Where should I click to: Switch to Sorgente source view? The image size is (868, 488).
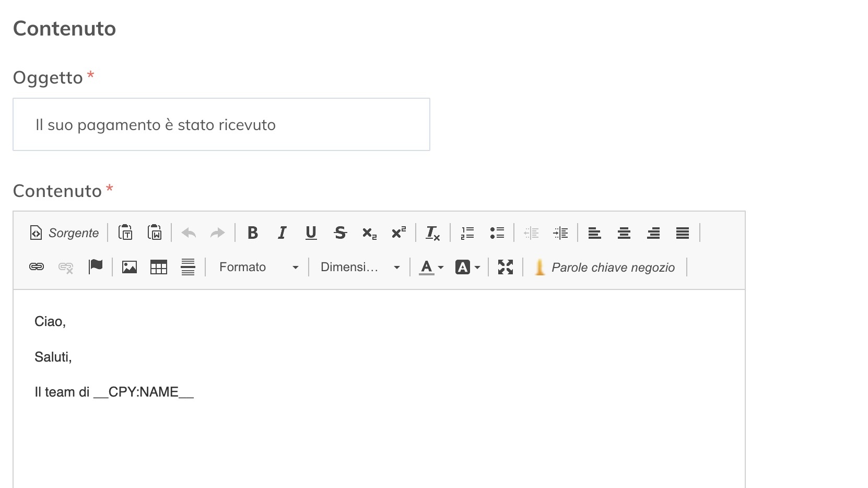[63, 233]
